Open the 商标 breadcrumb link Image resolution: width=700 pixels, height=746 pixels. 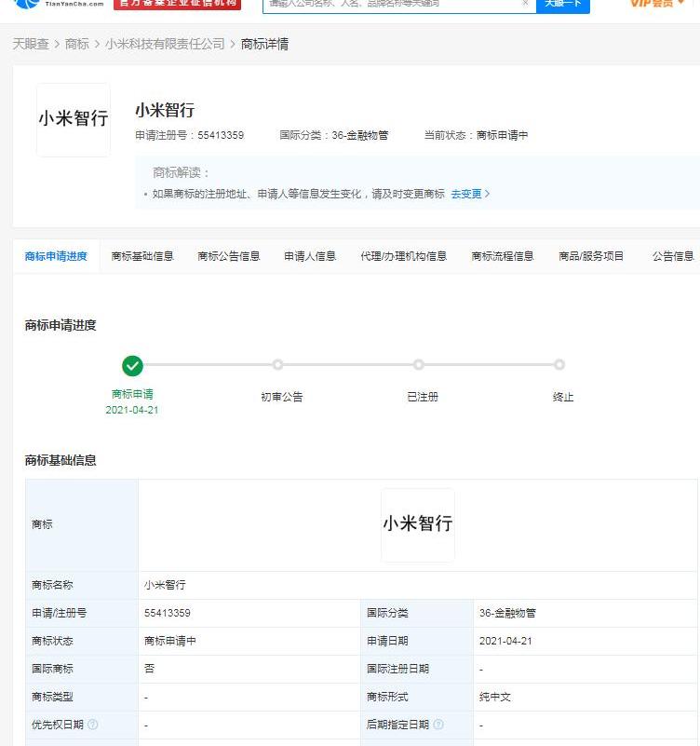[77, 45]
